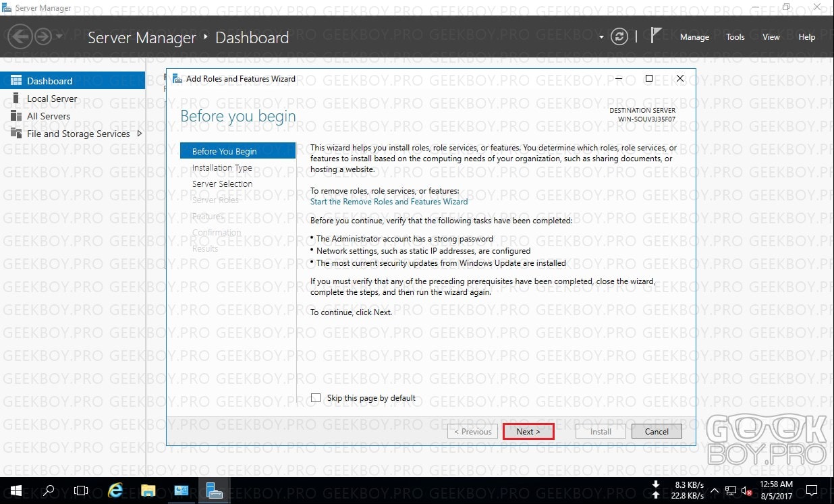This screenshot has width=834, height=504.
Task: Close the Add Roles and Features Wizard window
Action: tap(680, 78)
